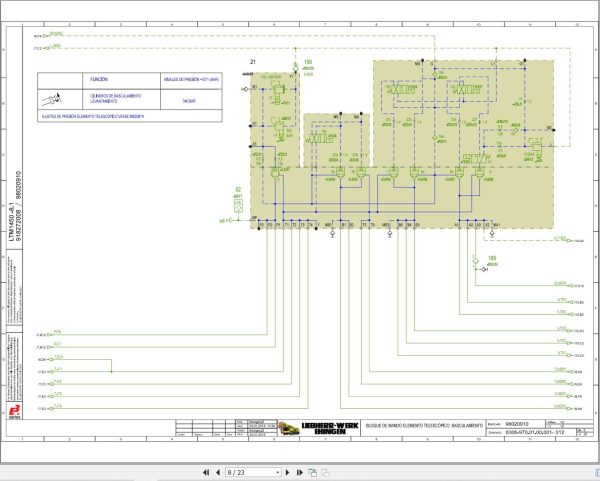Click the pressure switch symbol below label 52
600x481 pixels.
point(238,206)
